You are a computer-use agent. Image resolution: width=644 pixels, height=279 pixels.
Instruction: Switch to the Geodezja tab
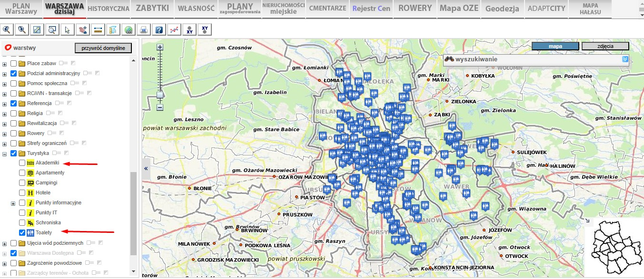click(503, 9)
